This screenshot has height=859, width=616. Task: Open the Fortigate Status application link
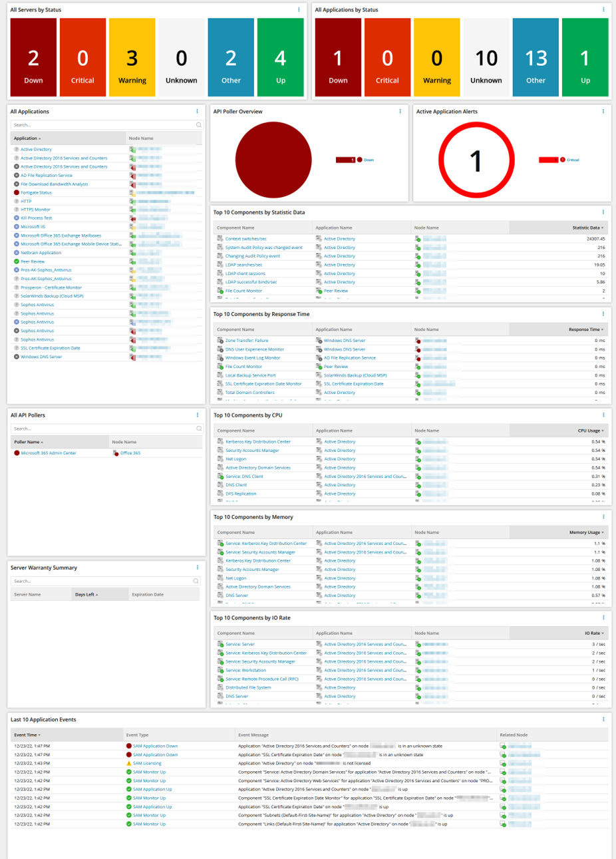(36, 192)
